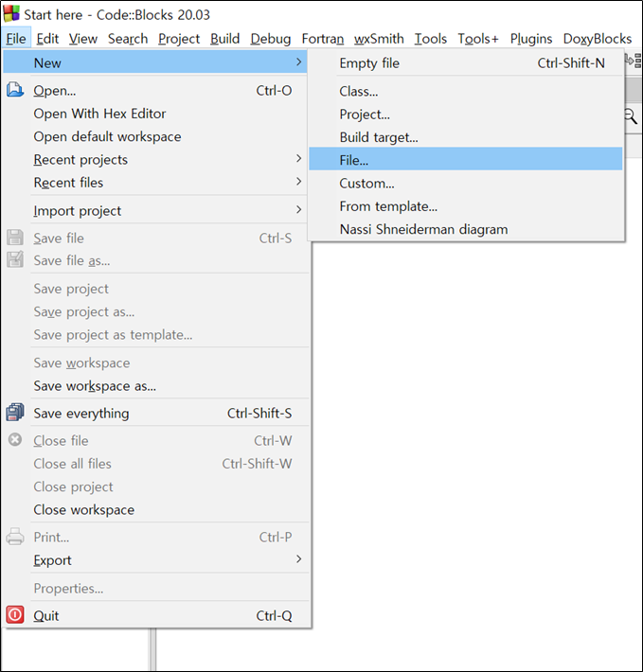Select New in the File menu
Viewport: 643px width, 672px height.
click(x=154, y=62)
